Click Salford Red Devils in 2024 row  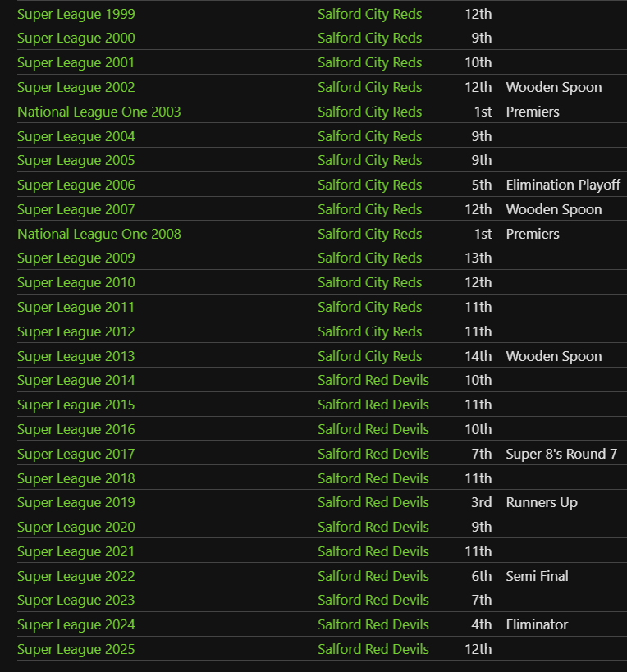point(373,625)
